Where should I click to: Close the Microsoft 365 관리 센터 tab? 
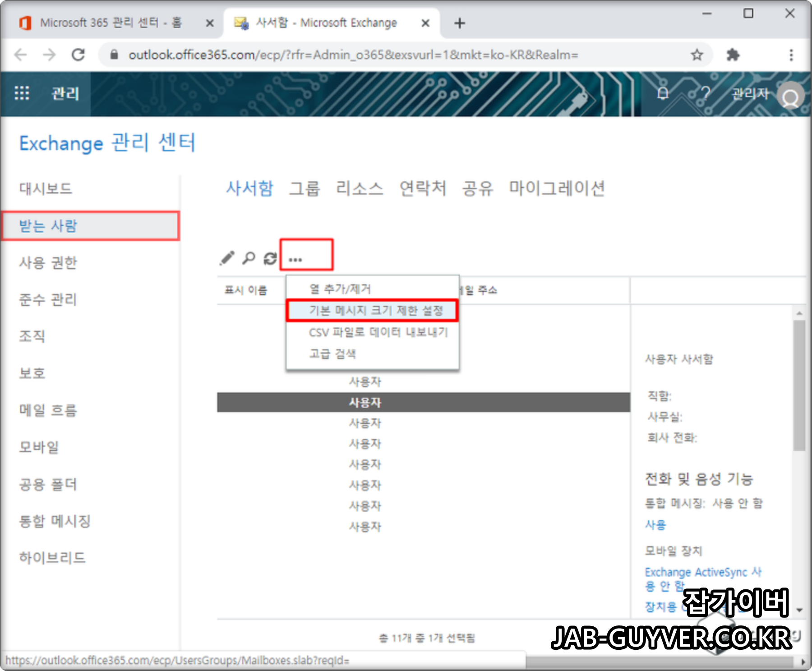point(209,23)
